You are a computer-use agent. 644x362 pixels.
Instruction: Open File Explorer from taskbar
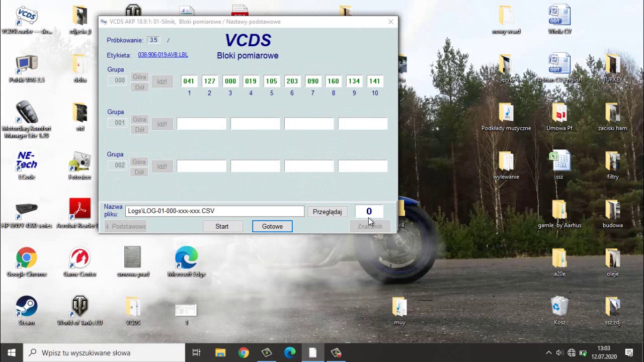[x=220, y=352]
